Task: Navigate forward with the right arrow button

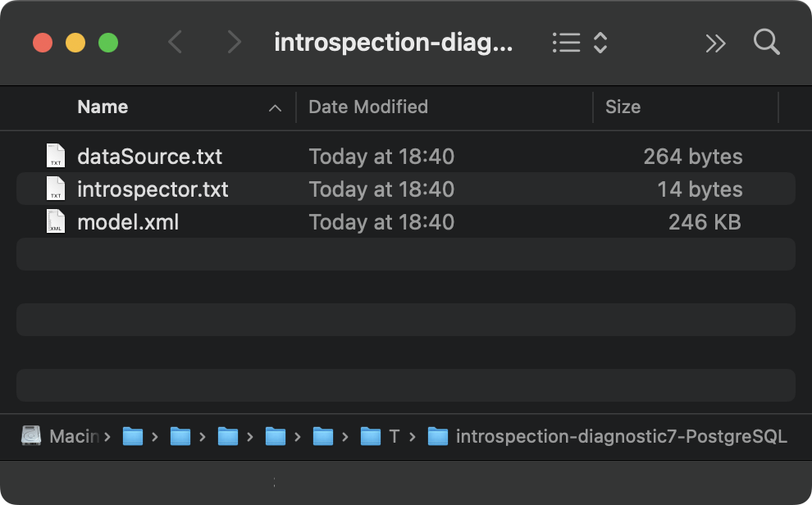Action: [x=235, y=42]
